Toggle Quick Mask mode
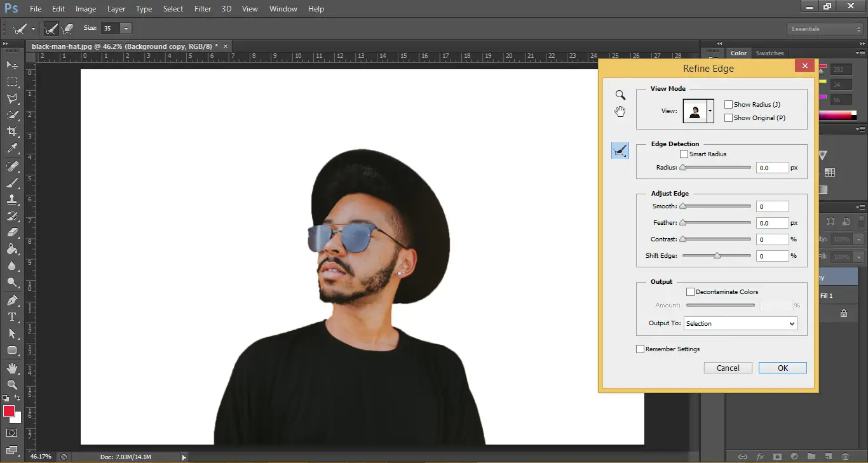 point(12,433)
